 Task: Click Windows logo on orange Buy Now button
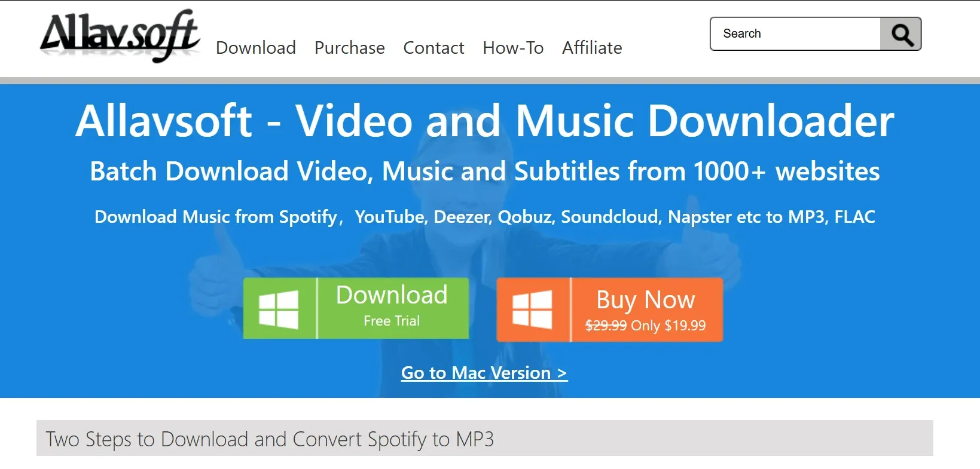532,309
